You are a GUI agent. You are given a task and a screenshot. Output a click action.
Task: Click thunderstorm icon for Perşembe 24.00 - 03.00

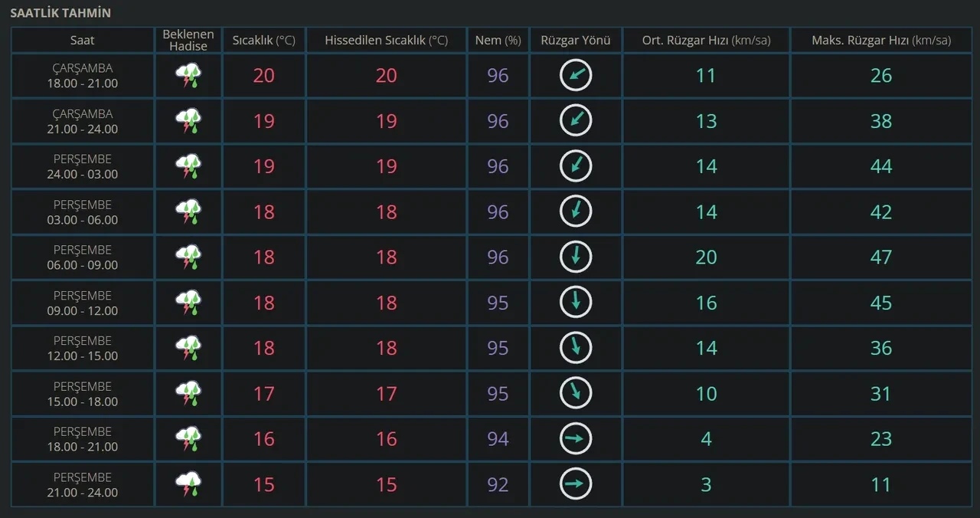188,166
